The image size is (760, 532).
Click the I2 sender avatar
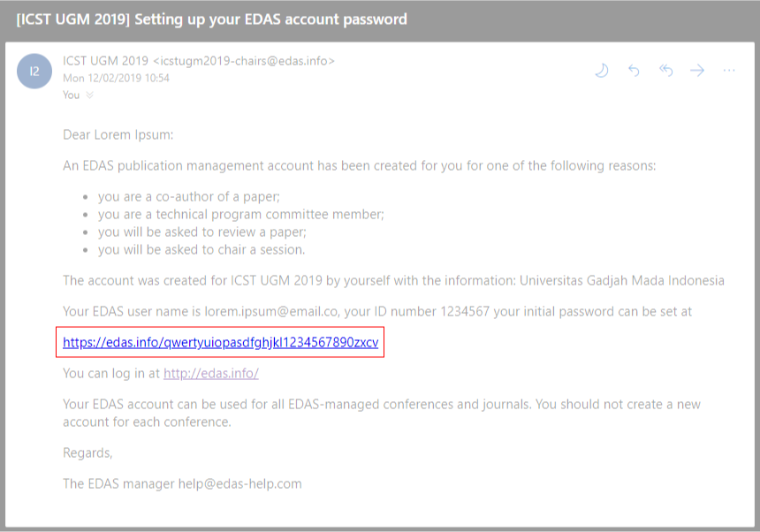34,72
